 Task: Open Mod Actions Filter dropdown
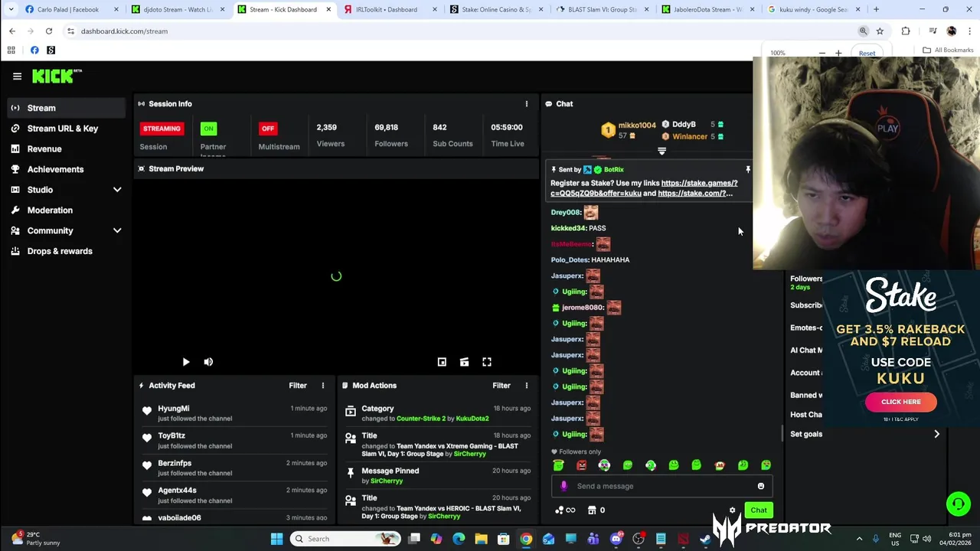501,386
